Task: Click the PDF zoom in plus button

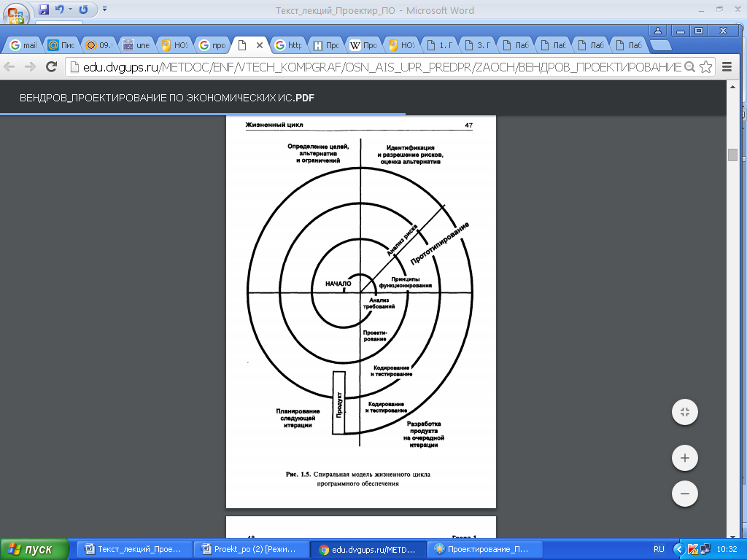Action: 684,459
